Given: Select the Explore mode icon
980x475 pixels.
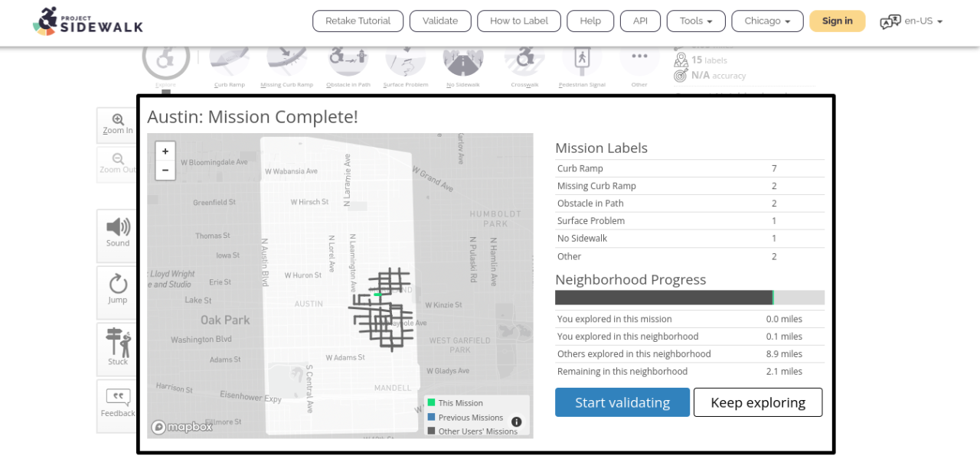Looking at the screenshot, I should pyautogui.click(x=165, y=58).
